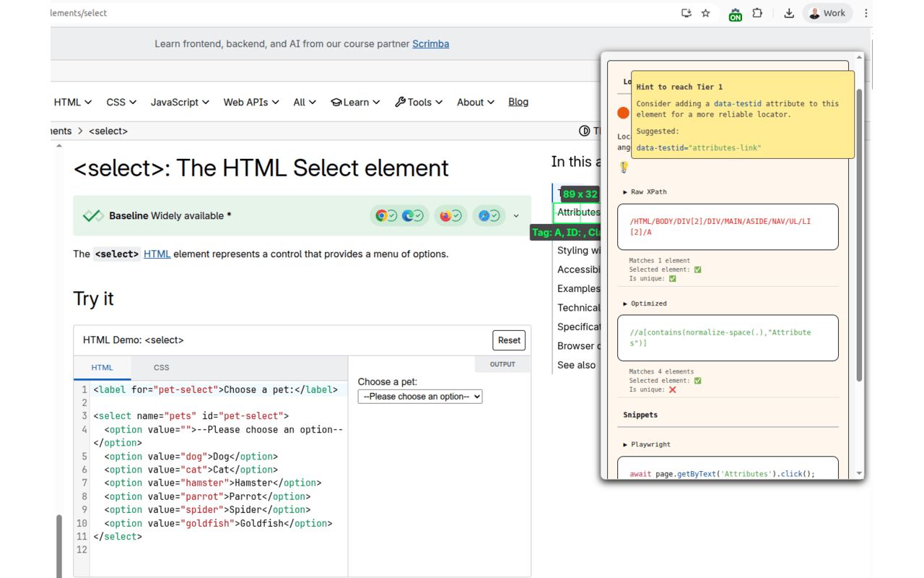
Task: Expand the Baseline details chevron
Action: click(515, 215)
